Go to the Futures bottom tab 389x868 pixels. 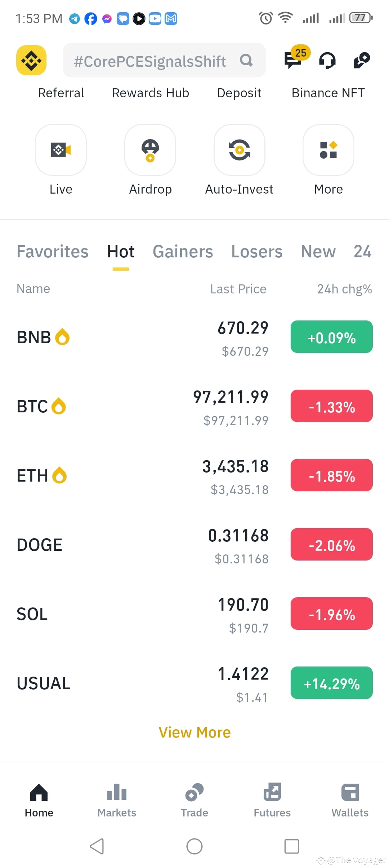(272, 800)
